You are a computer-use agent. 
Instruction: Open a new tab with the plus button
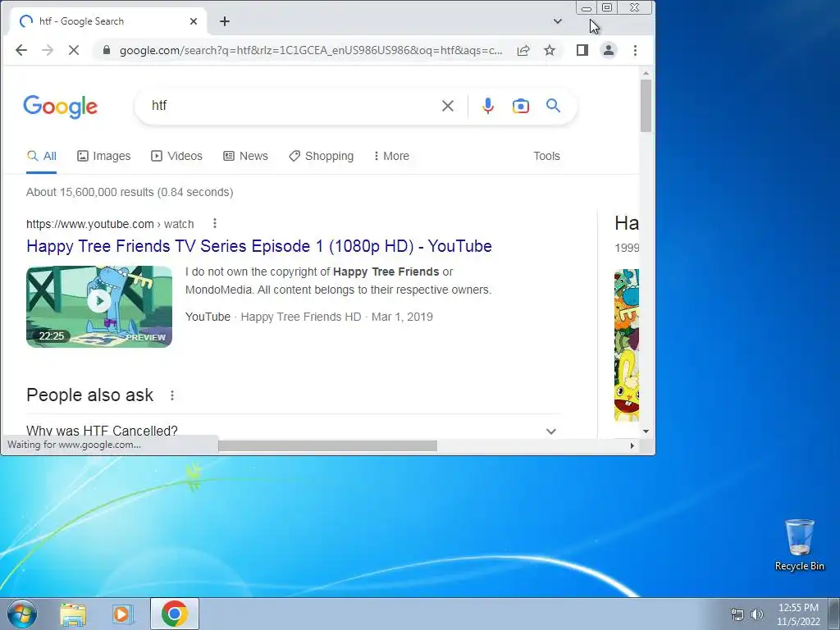pos(225,21)
